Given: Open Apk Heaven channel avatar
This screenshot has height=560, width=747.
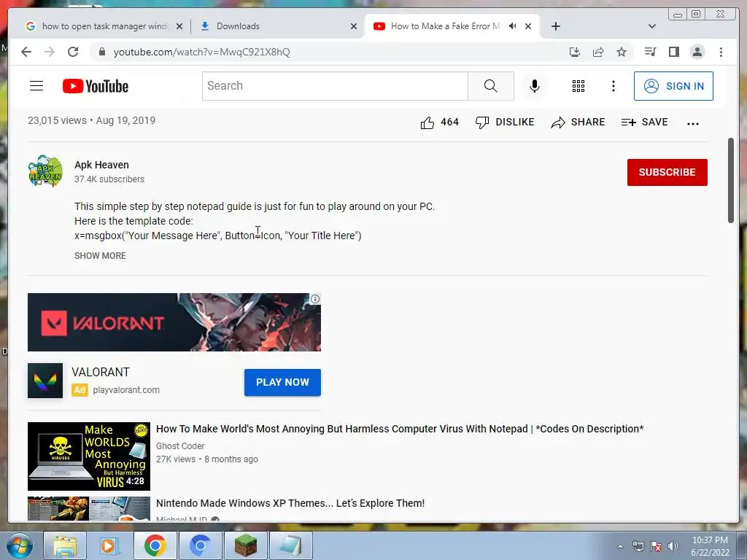Looking at the screenshot, I should (x=45, y=171).
